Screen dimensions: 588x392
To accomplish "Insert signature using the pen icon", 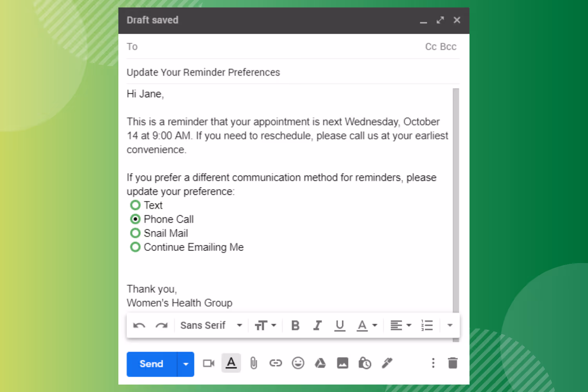I will click(x=387, y=363).
